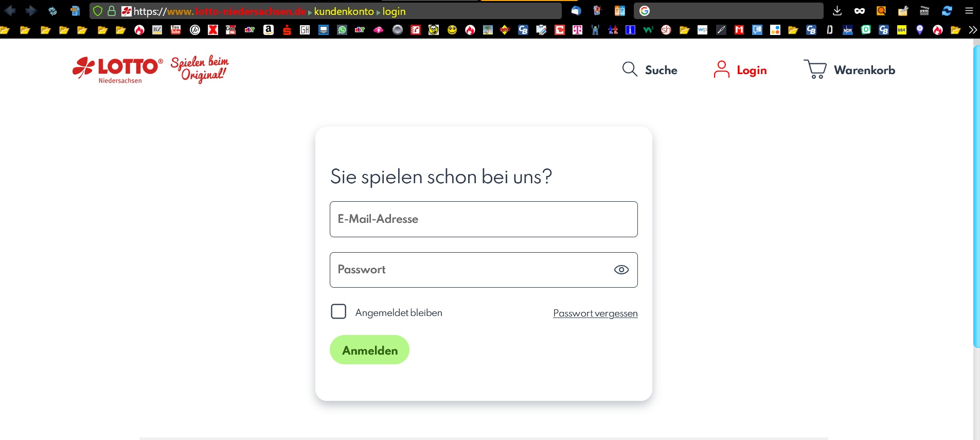Click the Anmelden button
Viewport: 980px width, 440px height.
point(369,350)
